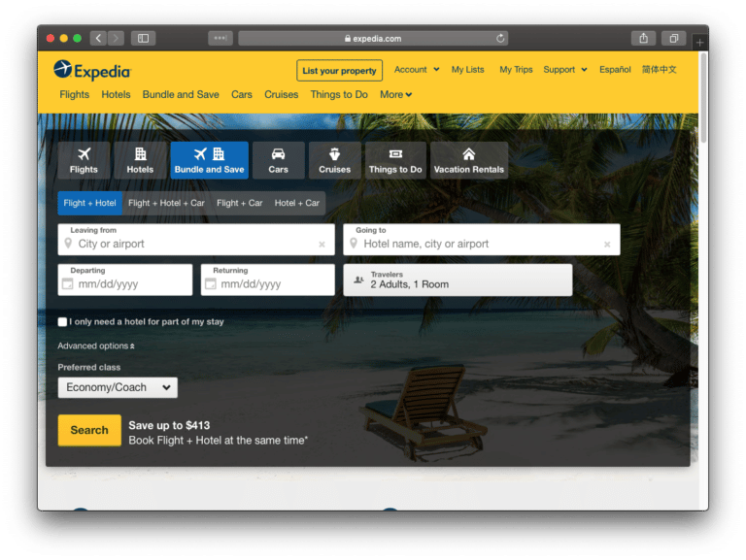Select the Vacation Rentals house tab
The image size is (746, 560).
coord(468,160)
